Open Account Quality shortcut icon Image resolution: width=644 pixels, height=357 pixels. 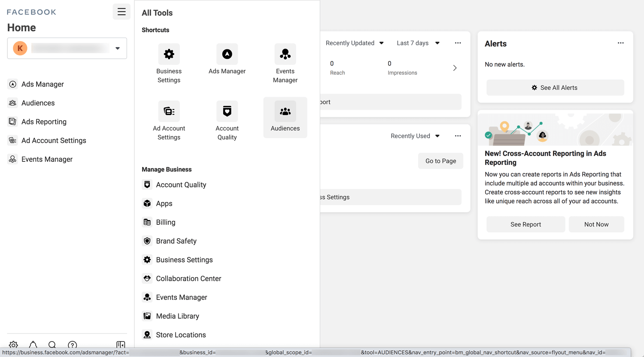coord(227,111)
